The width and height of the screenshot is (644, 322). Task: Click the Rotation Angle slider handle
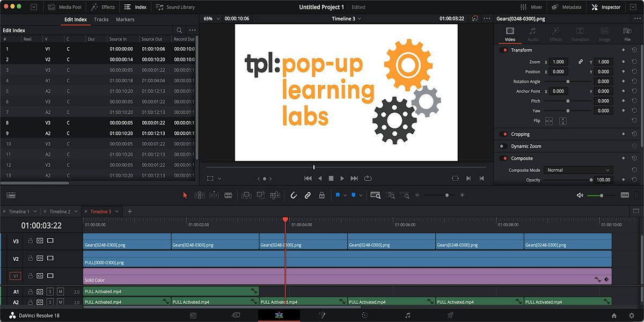point(568,82)
